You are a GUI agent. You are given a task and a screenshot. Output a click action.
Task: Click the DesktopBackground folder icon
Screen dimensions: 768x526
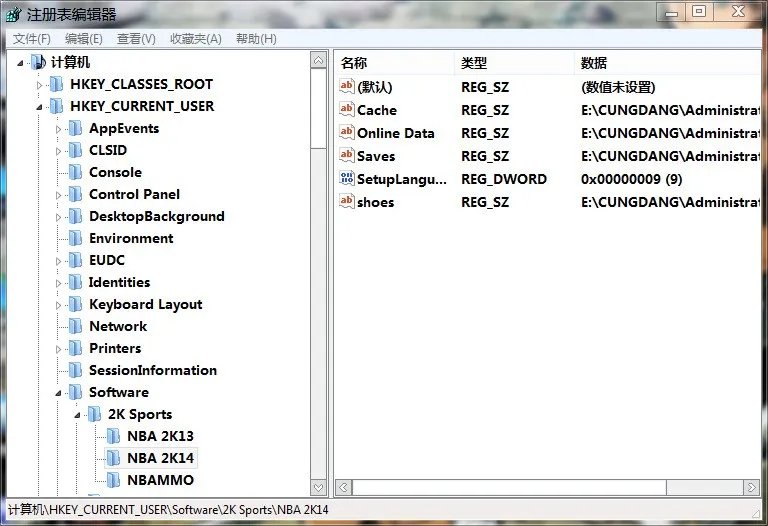(75, 216)
